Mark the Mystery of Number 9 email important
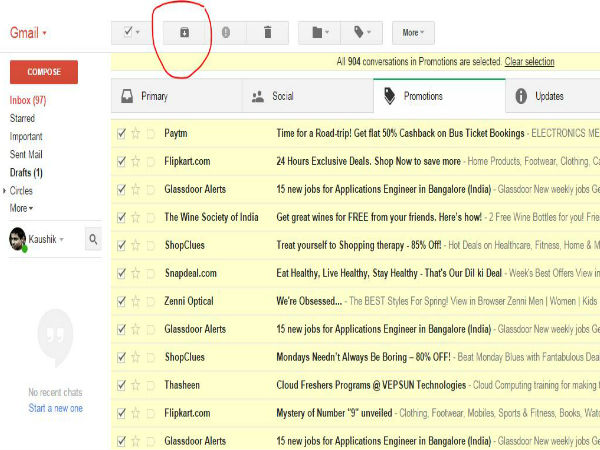 click(x=150, y=413)
